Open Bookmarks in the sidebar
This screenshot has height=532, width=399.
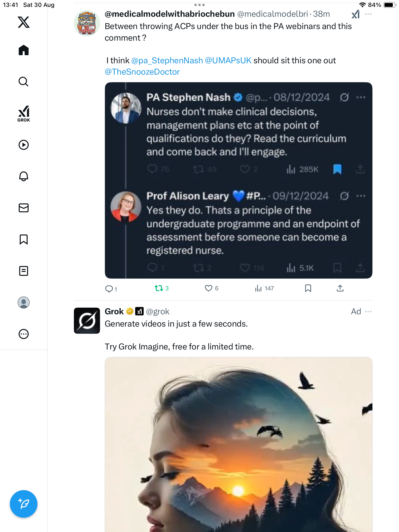pos(24,239)
